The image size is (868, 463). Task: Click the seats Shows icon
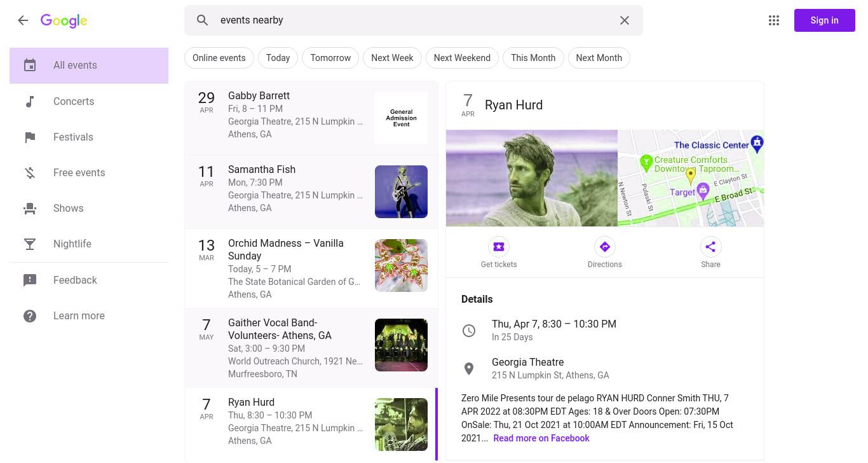(30, 208)
